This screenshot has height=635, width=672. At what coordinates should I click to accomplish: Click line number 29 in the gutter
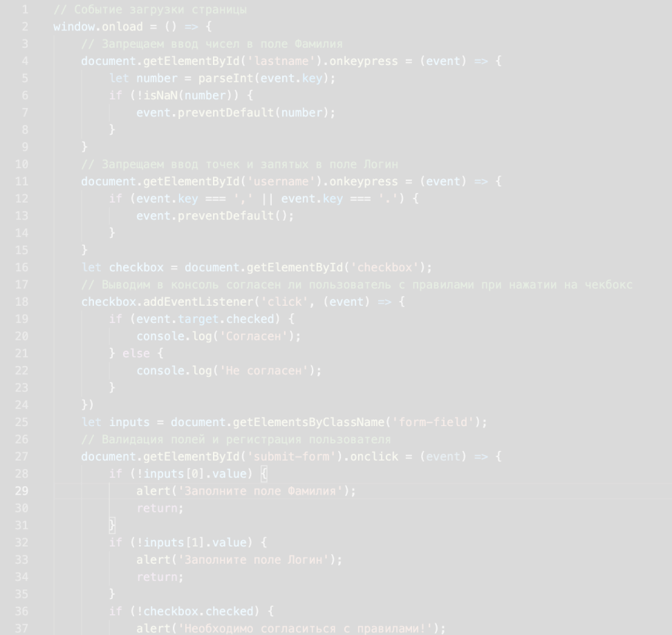(x=21, y=490)
